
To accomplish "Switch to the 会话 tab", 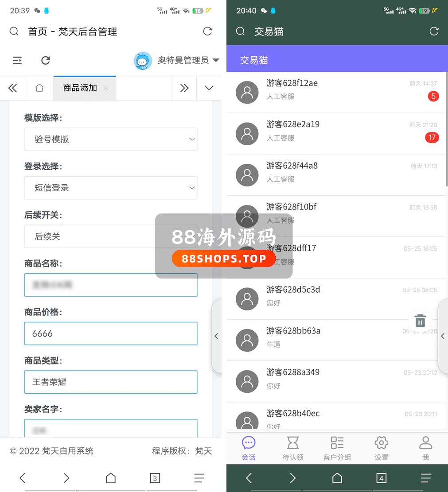I will coord(249,447).
